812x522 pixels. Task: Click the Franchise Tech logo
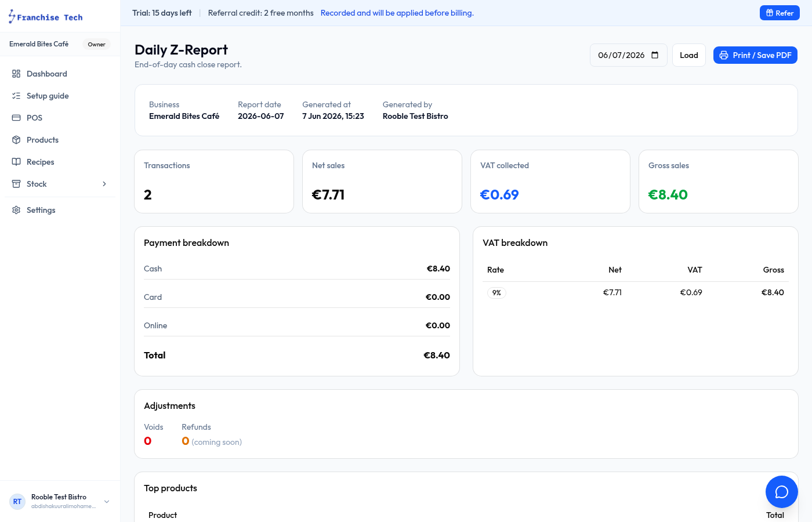[x=45, y=17]
